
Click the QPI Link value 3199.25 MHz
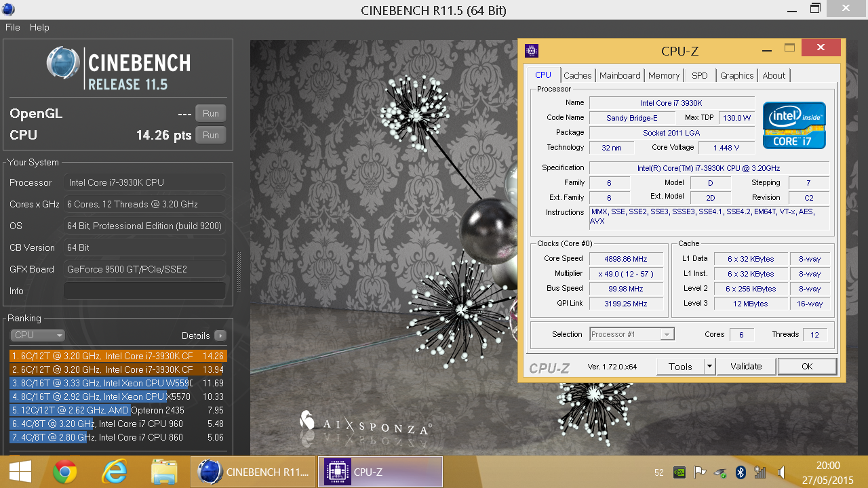point(627,304)
